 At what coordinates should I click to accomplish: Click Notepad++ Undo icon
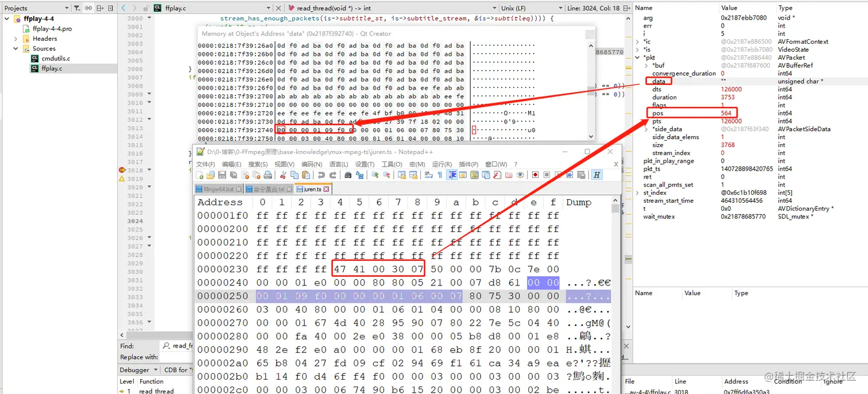pyautogui.click(x=321, y=175)
